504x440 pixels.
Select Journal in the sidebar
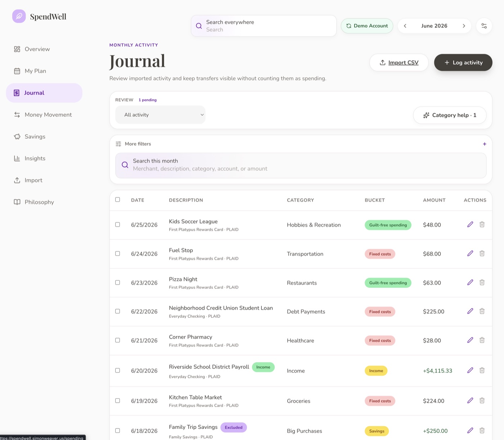(x=44, y=93)
